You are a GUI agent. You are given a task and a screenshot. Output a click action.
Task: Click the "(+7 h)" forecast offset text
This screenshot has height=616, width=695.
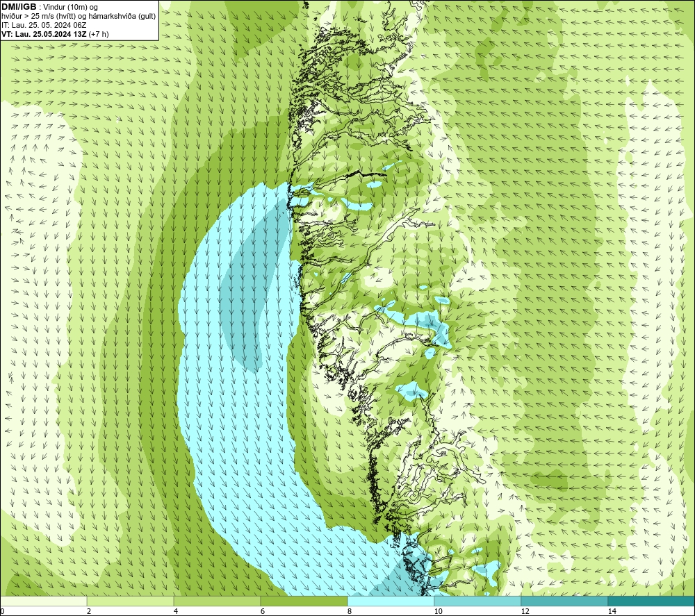point(99,34)
